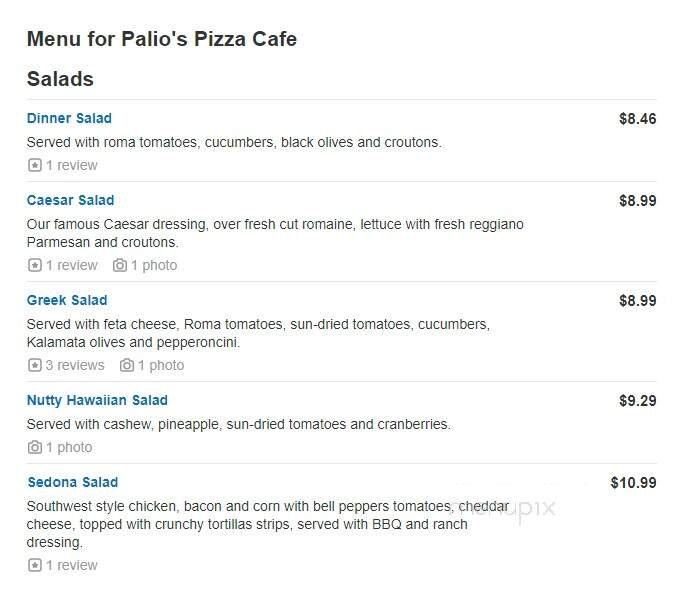Click the camera icon under Nutty Hawaiian Salad
Screen dimensions: 681x591
point(35,447)
